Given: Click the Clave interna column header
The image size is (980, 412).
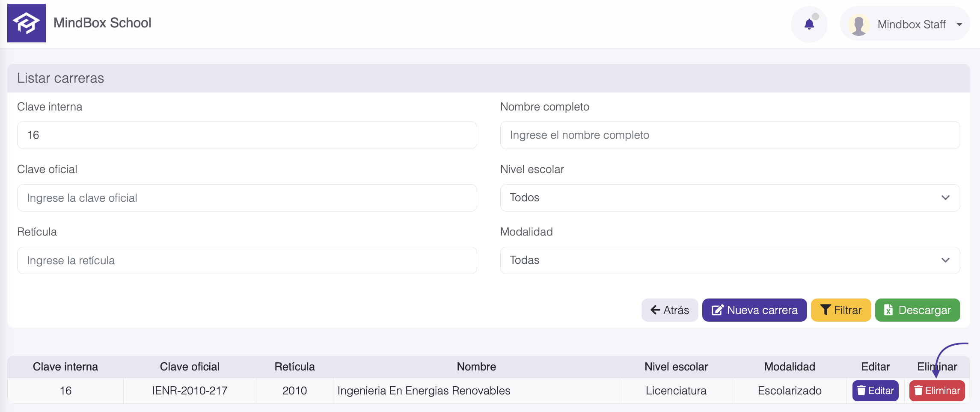Looking at the screenshot, I should tap(65, 367).
